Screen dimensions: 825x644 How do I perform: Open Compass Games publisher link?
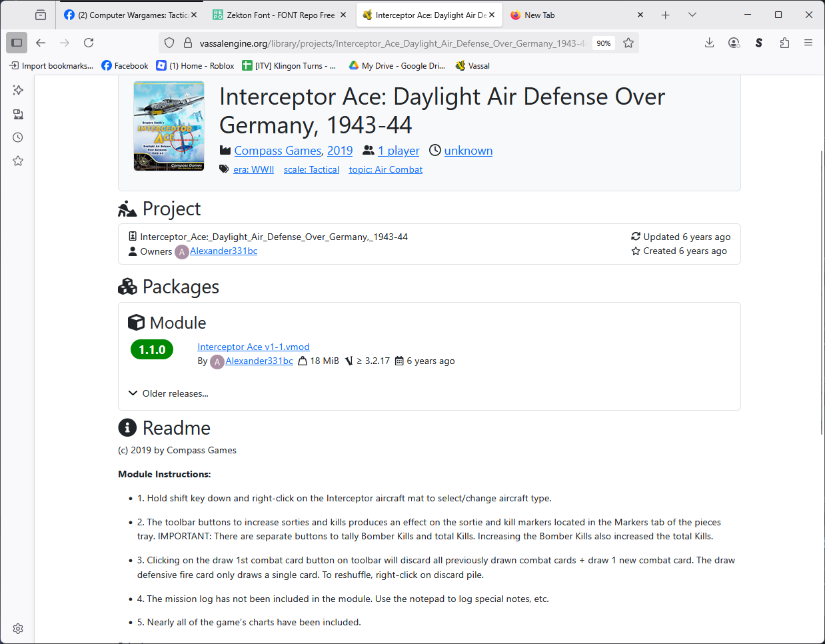(x=278, y=151)
